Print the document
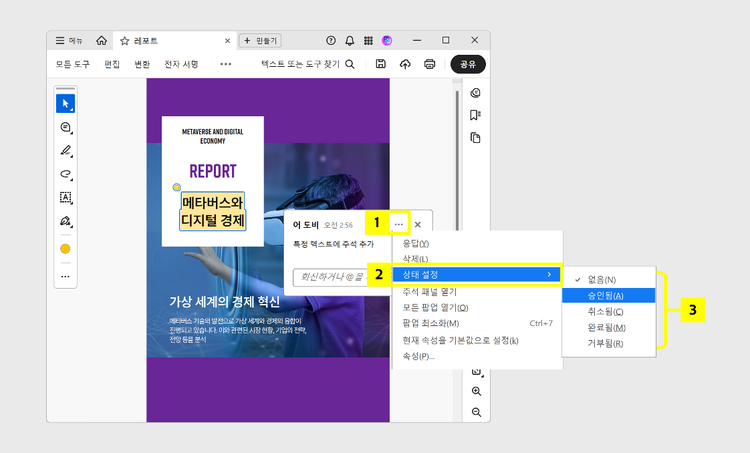 pyautogui.click(x=430, y=64)
